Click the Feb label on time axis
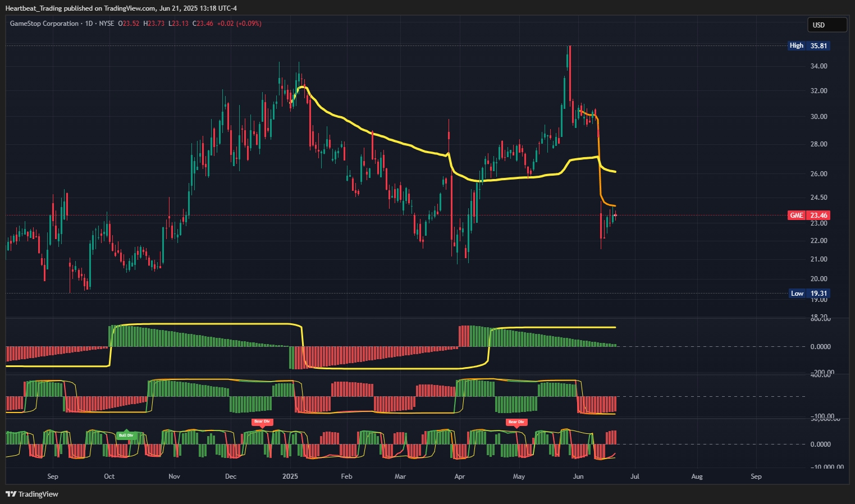855x504 pixels. pos(347,476)
